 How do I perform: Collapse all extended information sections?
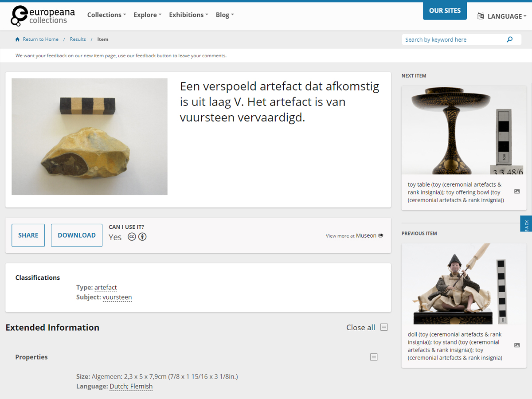click(384, 327)
